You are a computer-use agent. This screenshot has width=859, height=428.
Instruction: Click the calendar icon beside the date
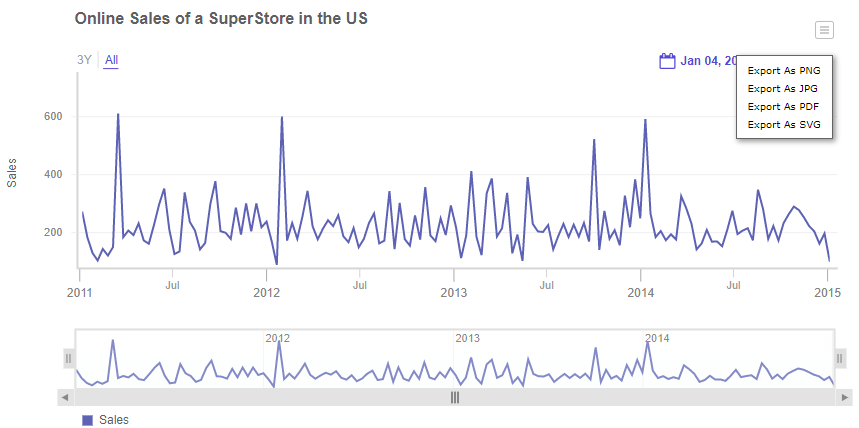tap(667, 61)
